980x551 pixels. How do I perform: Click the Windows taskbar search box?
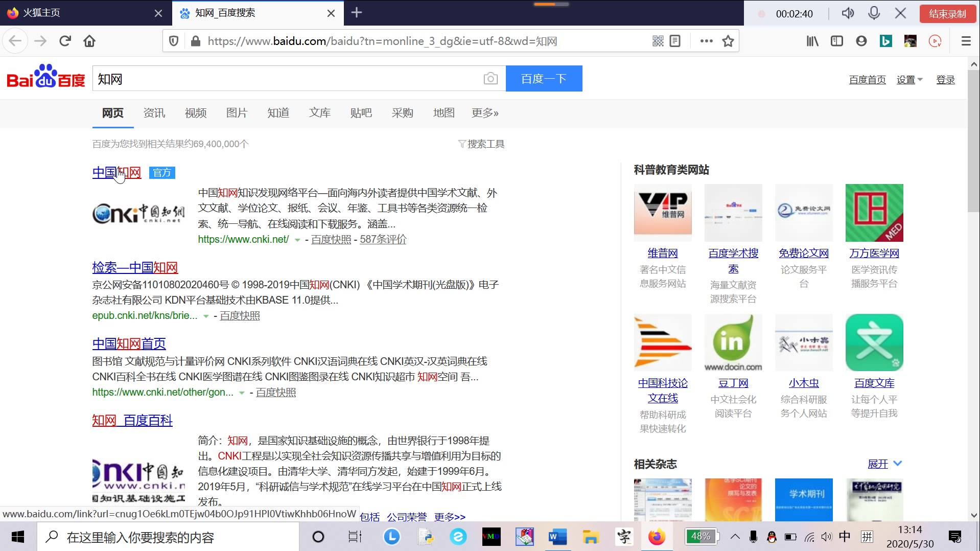coord(168,537)
